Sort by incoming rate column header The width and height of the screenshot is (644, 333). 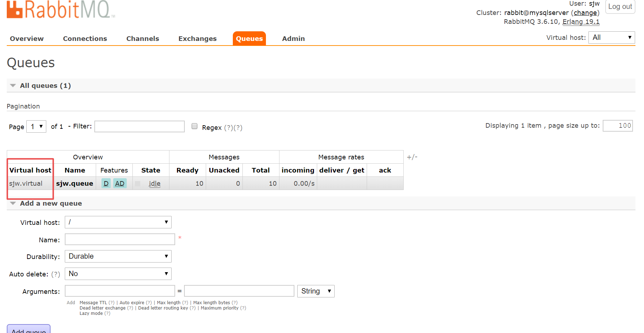click(298, 170)
